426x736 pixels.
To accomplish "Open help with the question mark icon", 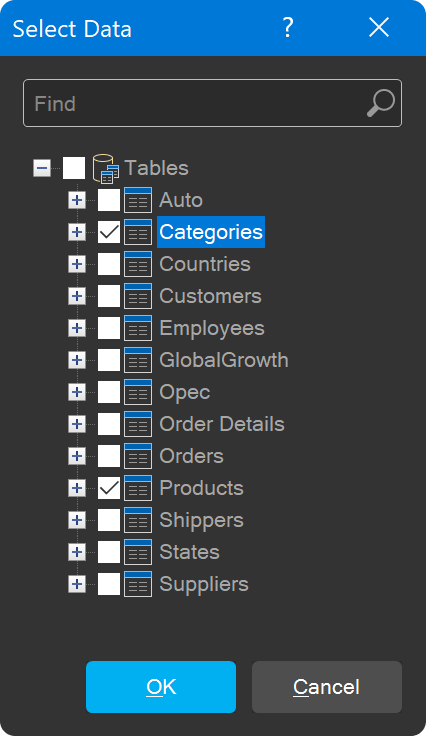I will (x=288, y=28).
